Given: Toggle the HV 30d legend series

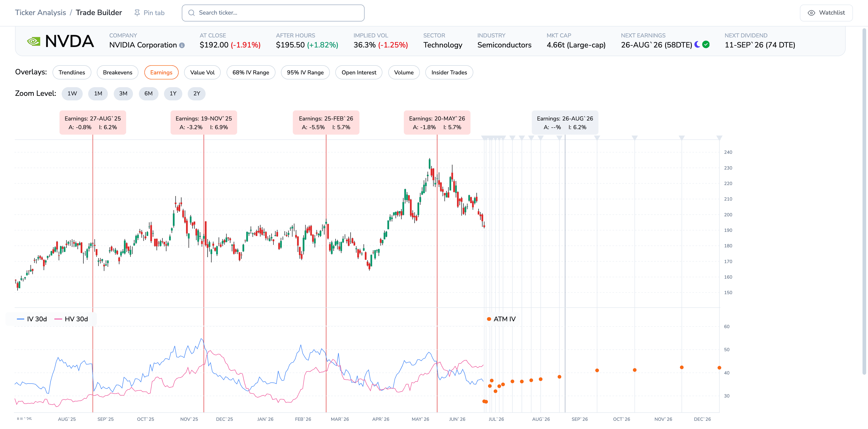Looking at the screenshot, I should 71,319.
